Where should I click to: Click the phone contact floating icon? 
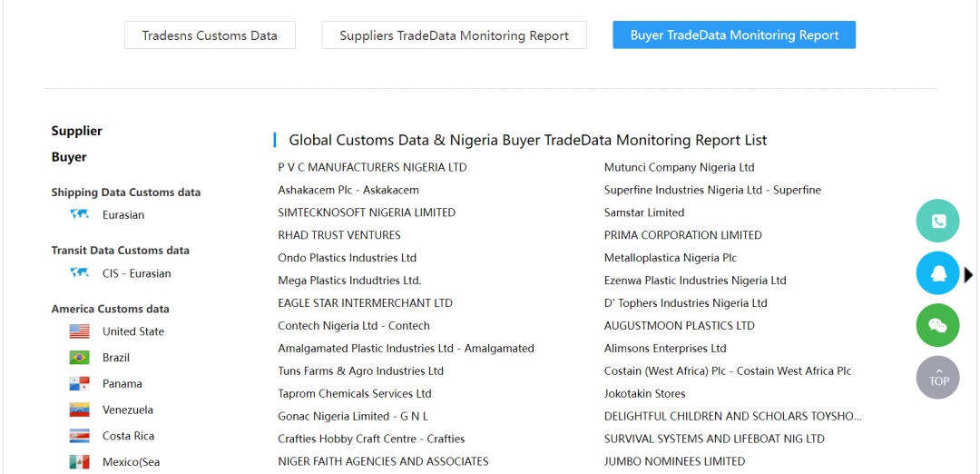(937, 221)
